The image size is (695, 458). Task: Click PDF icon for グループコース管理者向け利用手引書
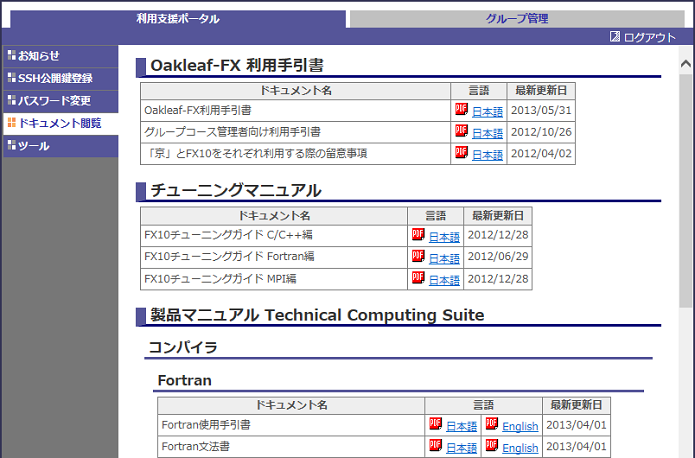click(x=461, y=130)
